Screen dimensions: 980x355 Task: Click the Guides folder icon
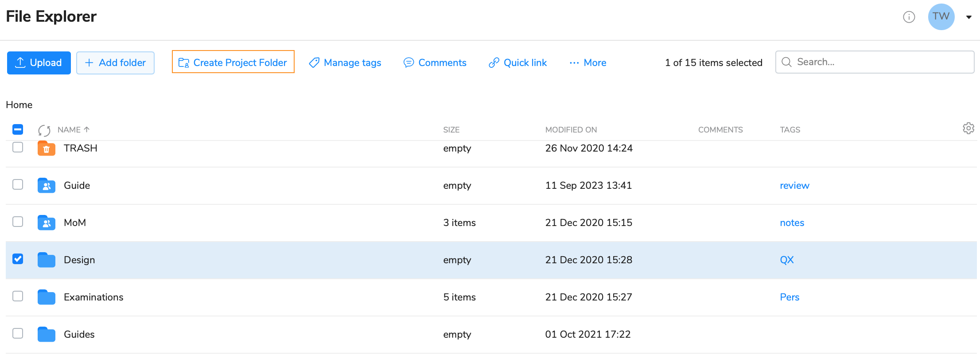pos(47,334)
